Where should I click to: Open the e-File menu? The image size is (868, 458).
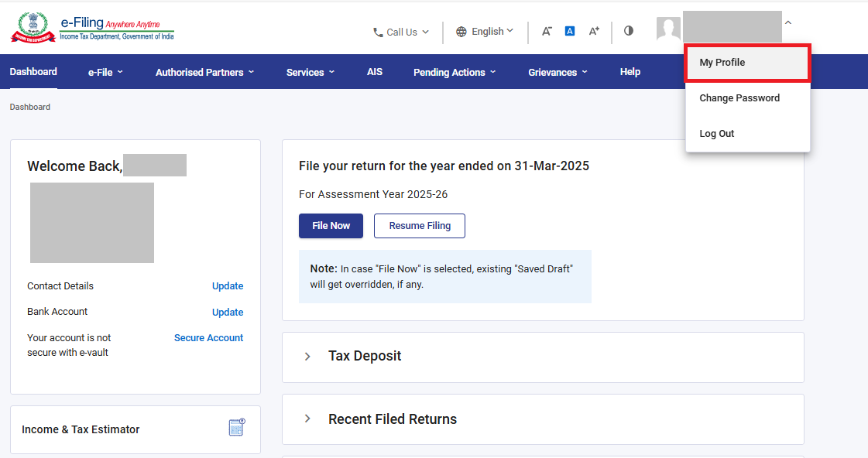coord(105,72)
